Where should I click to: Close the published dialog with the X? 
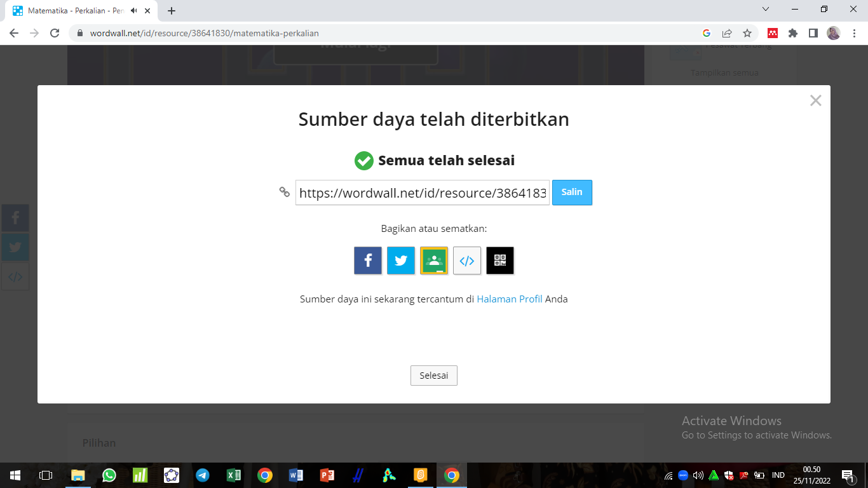[x=816, y=100]
